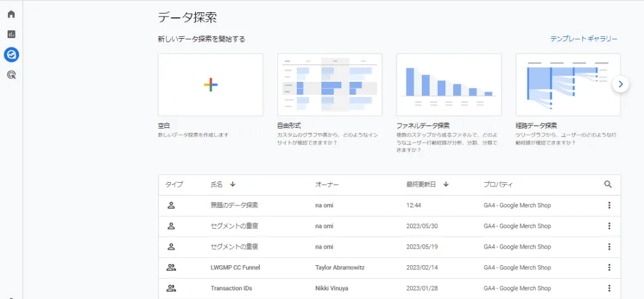The width and height of the screenshot is (644, 299).
Task: Open the Advertising icon in sidebar
Action: pyautogui.click(x=11, y=75)
